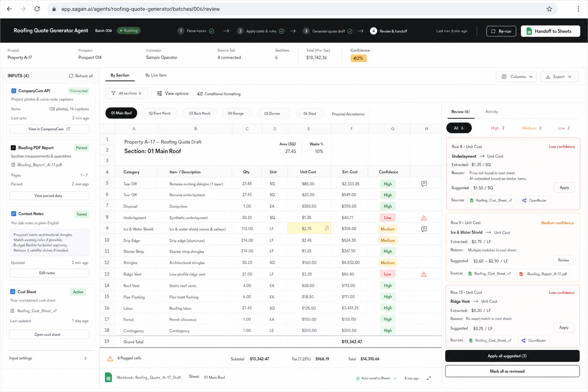Click the context notes text box
The height and width of the screenshot is (392, 588).
pos(49,242)
